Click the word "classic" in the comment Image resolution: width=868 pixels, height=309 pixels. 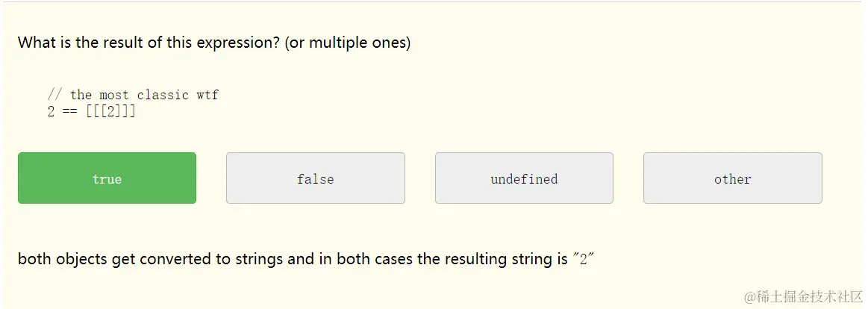point(163,95)
